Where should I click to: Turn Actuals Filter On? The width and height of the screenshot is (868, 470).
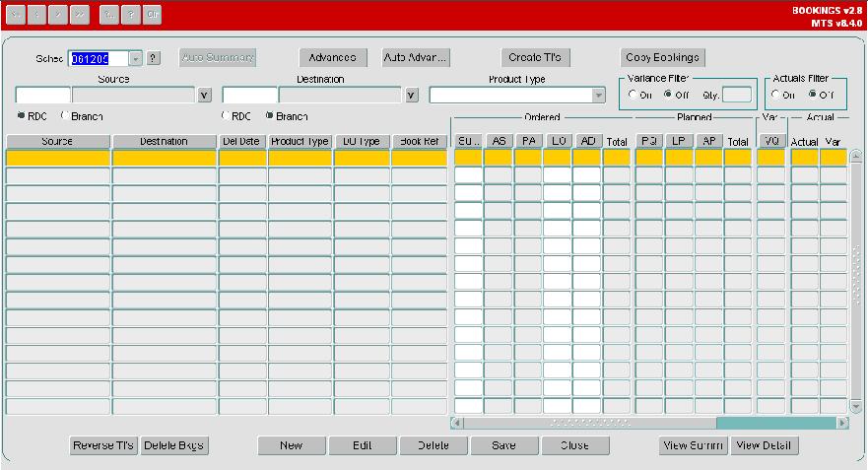coord(775,95)
